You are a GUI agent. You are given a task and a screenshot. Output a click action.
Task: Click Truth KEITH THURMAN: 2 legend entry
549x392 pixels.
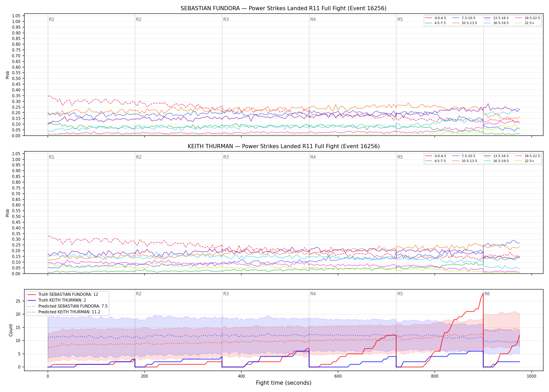point(57,300)
